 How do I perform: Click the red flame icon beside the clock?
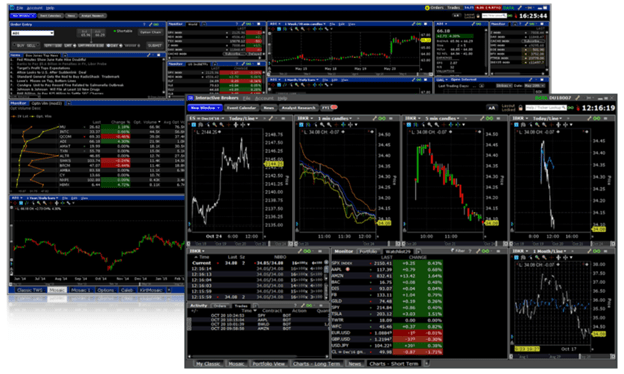click(x=578, y=108)
